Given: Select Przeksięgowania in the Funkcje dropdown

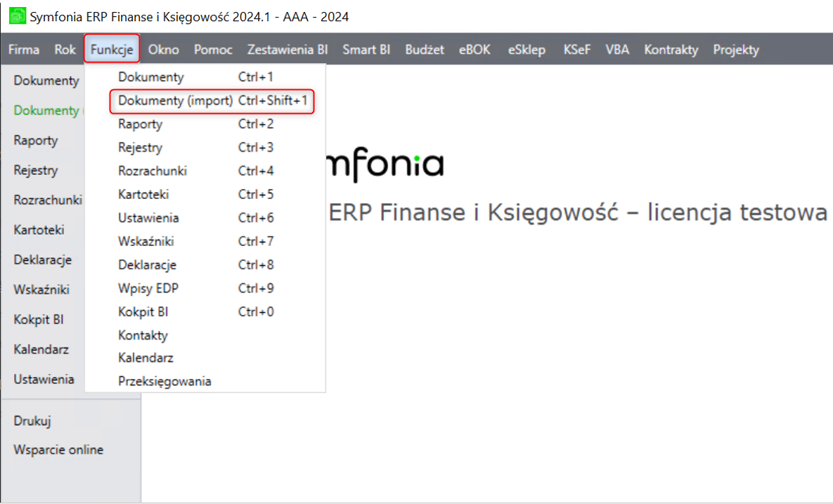Looking at the screenshot, I should [205, 381].
